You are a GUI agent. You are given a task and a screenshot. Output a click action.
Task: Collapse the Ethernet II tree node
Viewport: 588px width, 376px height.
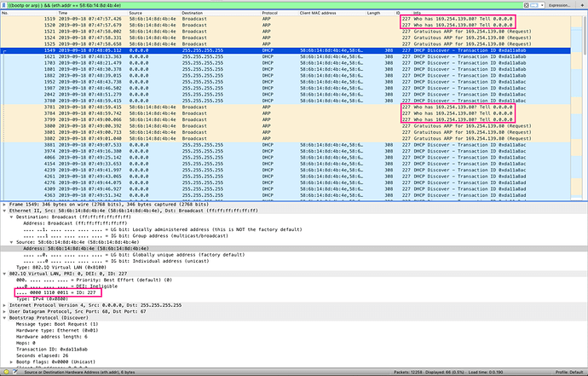(x=4, y=211)
